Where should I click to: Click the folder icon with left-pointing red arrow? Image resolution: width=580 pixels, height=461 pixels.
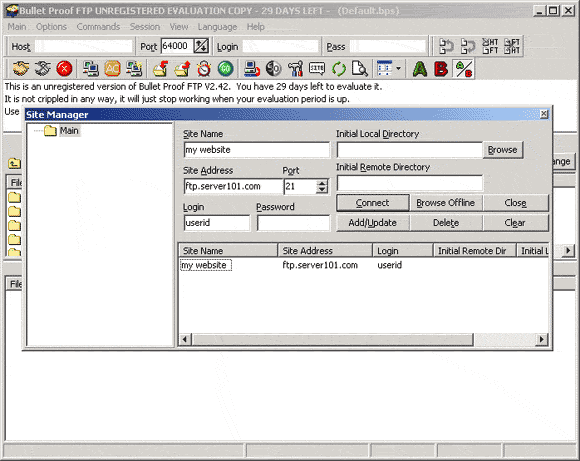click(x=160, y=69)
